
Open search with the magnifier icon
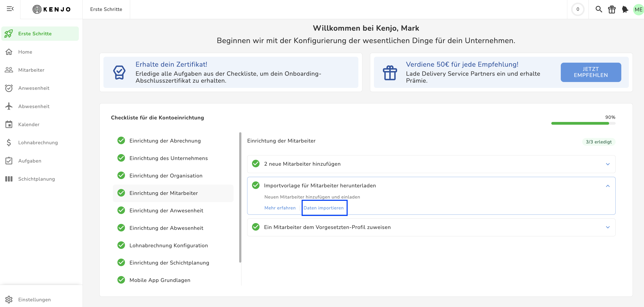coord(599,9)
